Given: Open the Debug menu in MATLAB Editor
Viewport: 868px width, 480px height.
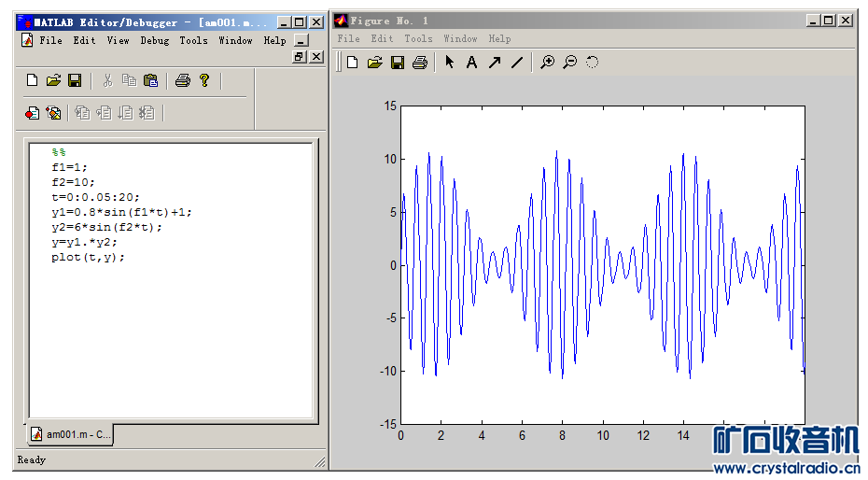Looking at the screenshot, I should (x=155, y=40).
